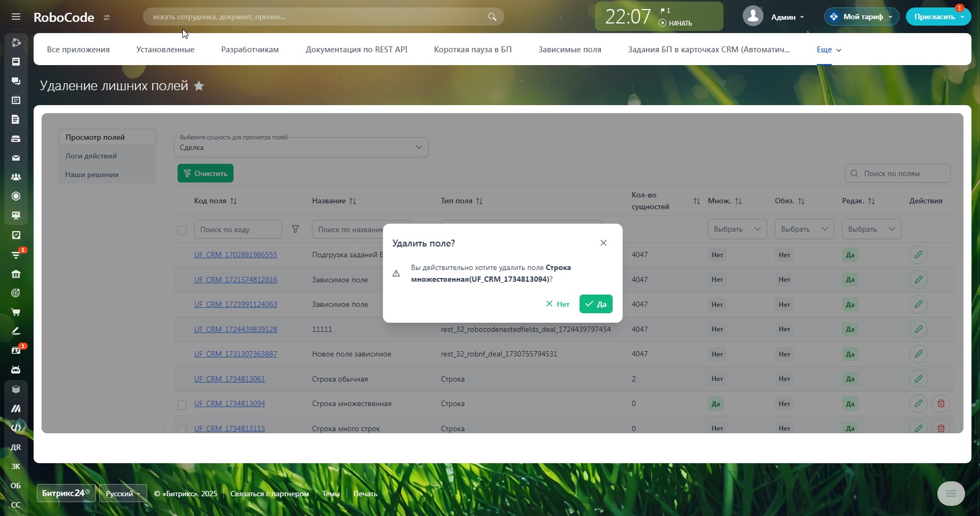Image resolution: width=980 pixels, height=516 pixels.
Task: Toggle the select-all checkbox in table header
Action: [x=182, y=230]
